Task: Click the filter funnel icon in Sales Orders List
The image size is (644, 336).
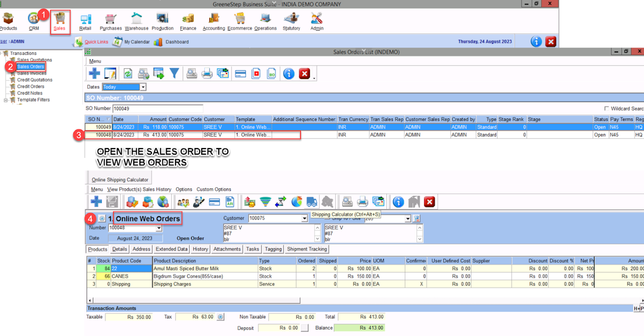Action: tap(174, 74)
